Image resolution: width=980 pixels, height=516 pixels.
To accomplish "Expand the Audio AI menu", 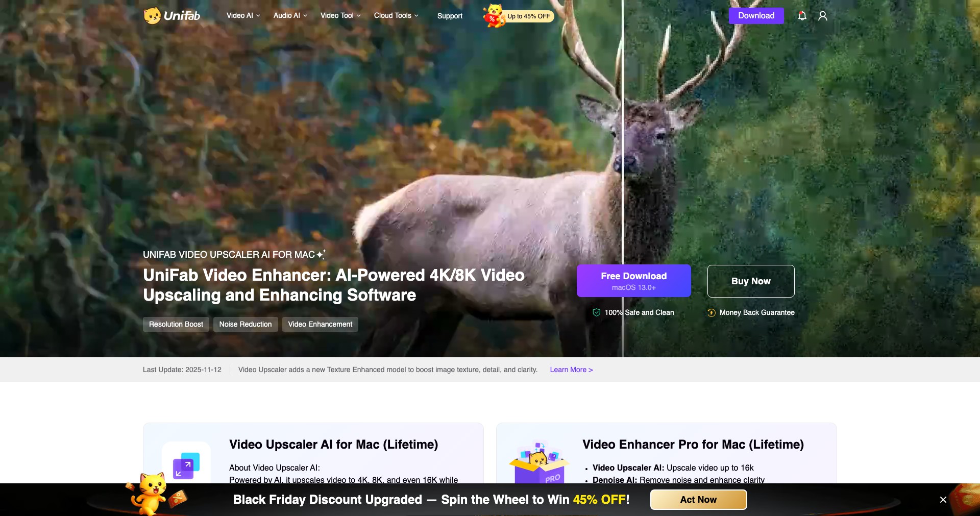I will click(x=290, y=16).
